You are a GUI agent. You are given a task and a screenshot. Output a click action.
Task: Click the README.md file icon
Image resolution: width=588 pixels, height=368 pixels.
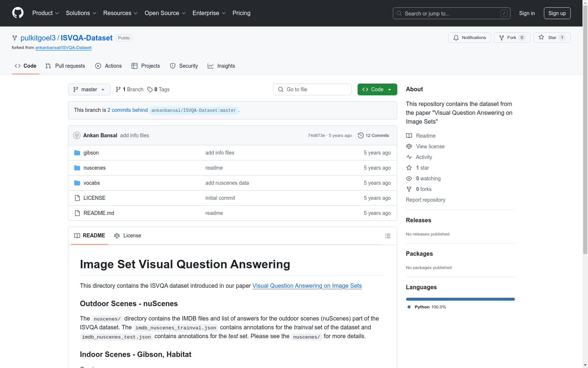[x=77, y=213]
